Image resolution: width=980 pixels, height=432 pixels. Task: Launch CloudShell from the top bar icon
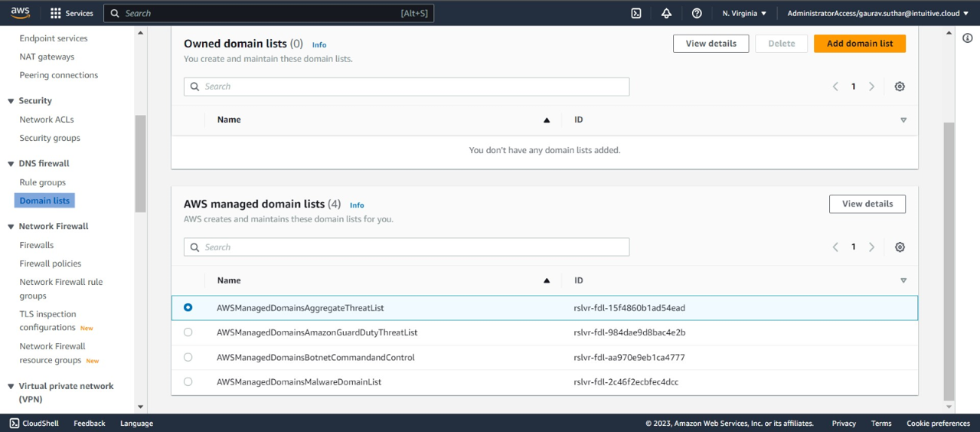click(635, 13)
